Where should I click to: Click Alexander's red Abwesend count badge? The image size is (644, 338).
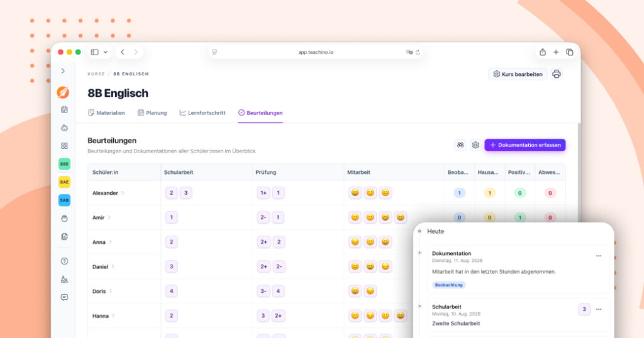click(550, 193)
